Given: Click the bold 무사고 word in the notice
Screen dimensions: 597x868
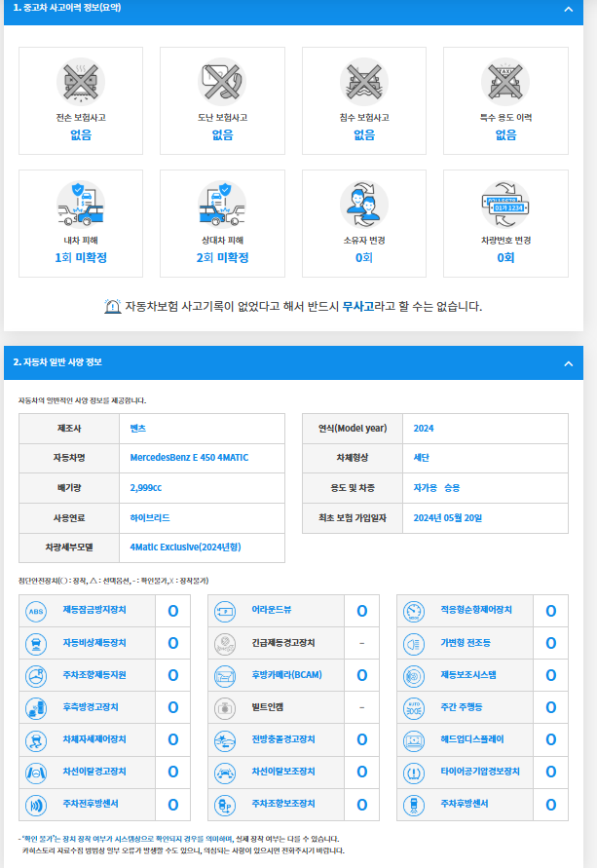Looking at the screenshot, I should (358, 306).
